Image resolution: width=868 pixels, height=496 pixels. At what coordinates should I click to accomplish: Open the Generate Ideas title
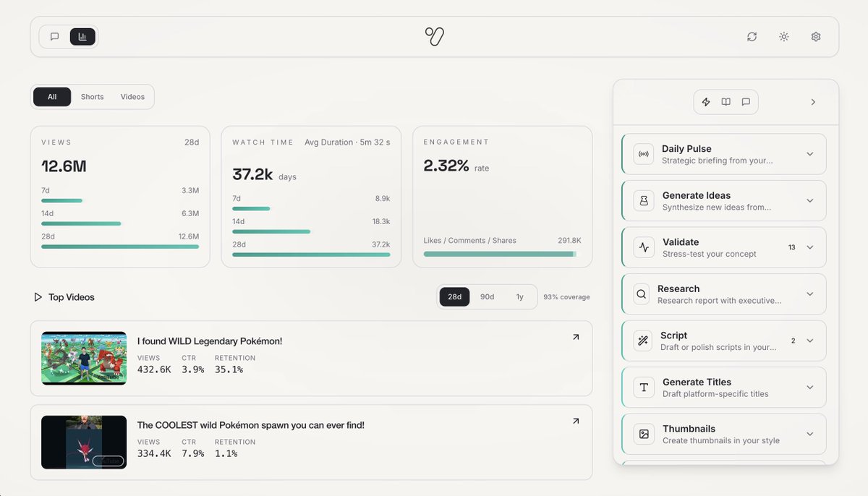(x=697, y=195)
